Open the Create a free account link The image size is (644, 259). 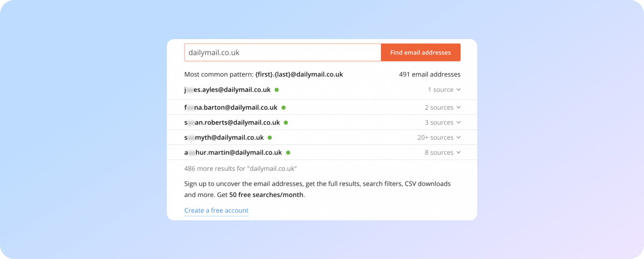(216, 210)
